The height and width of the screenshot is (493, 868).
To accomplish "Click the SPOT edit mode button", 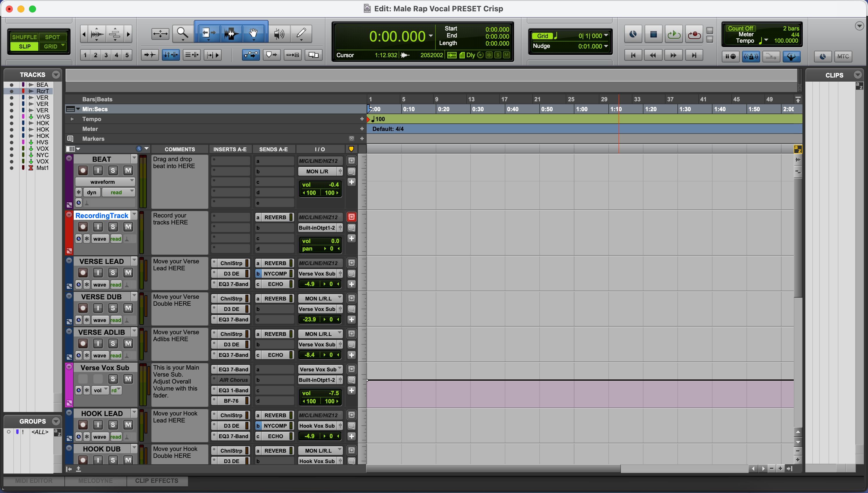I will pyautogui.click(x=52, y=37).
